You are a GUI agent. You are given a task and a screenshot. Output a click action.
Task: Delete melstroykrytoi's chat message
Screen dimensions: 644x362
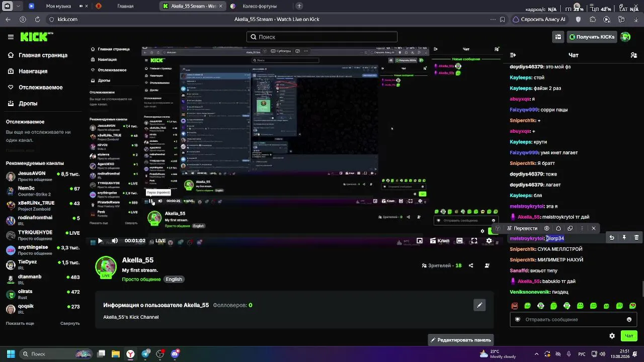[x=636, y=238]
